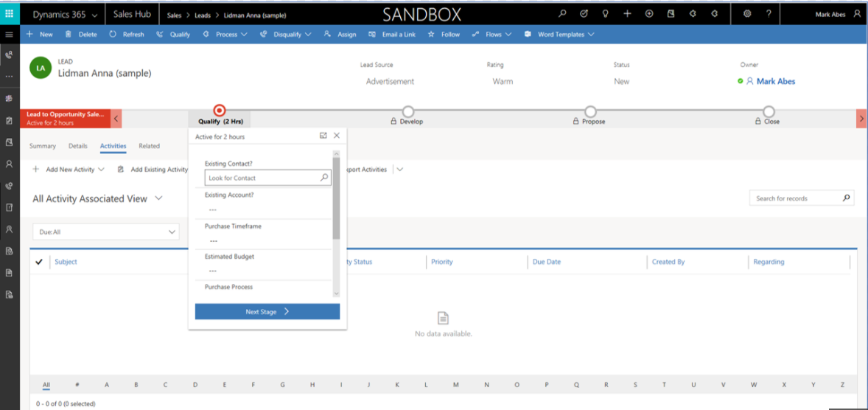Click the circled plus icon in top bar
868x410 pixels.
point(649,15)
